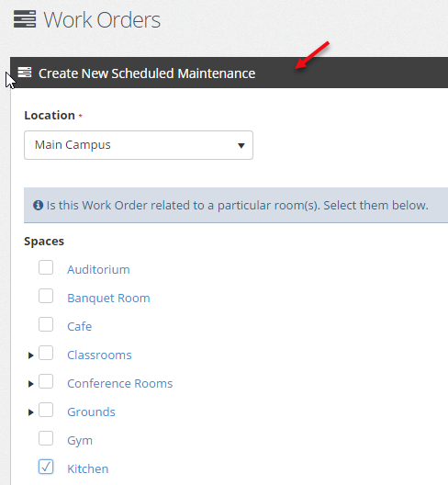Check the Banquet Room checkbox
Screen dimensions: 448x485
click(x=46, y=296)
